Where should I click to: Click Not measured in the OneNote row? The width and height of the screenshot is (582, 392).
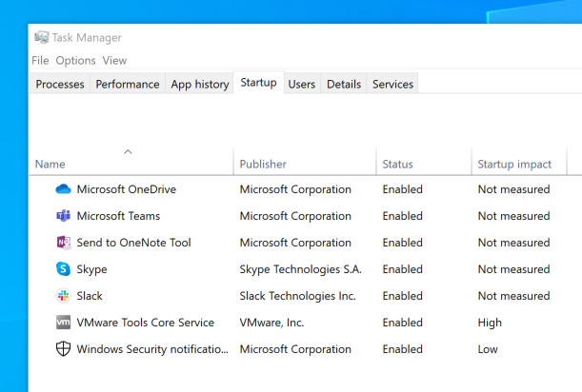[513, 243]
